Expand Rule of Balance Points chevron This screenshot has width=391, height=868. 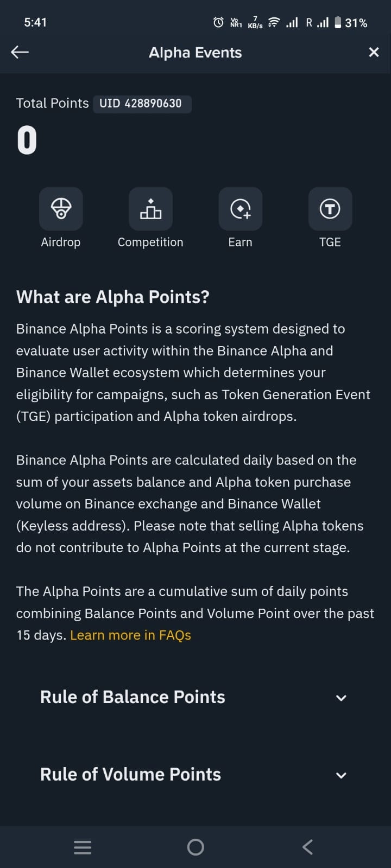(x=341, y=698)
